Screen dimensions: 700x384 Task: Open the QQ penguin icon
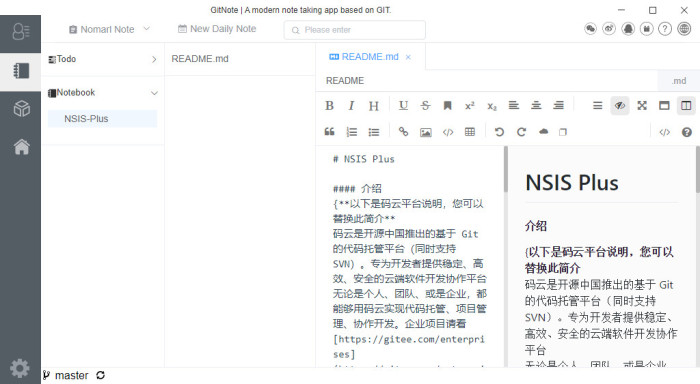click(x=628, y=29)
